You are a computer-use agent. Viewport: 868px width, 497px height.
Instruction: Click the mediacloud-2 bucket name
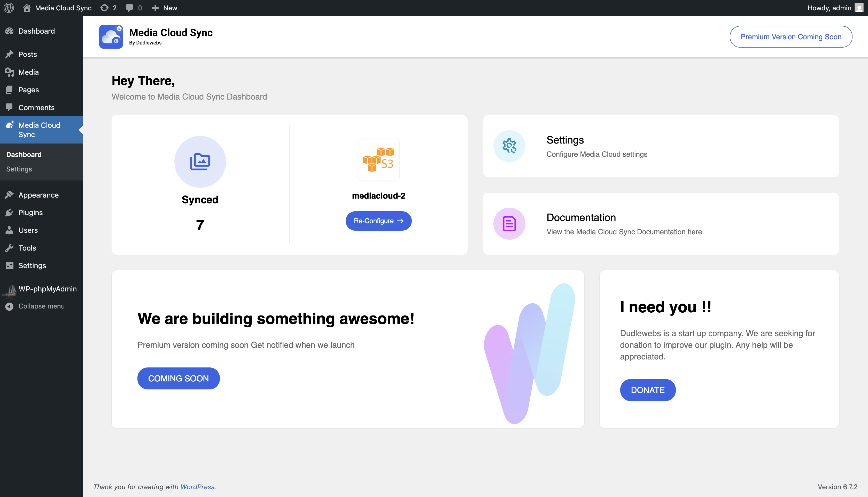[x=378, y=195]
